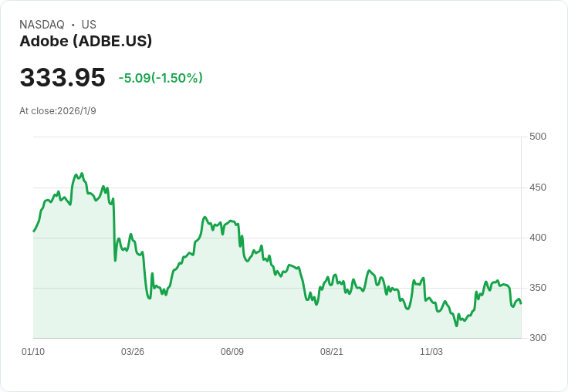Viewport: 568px width, 392px height.
Task: Click the 06/09 date axis label
Action: [x=232, y=351]
